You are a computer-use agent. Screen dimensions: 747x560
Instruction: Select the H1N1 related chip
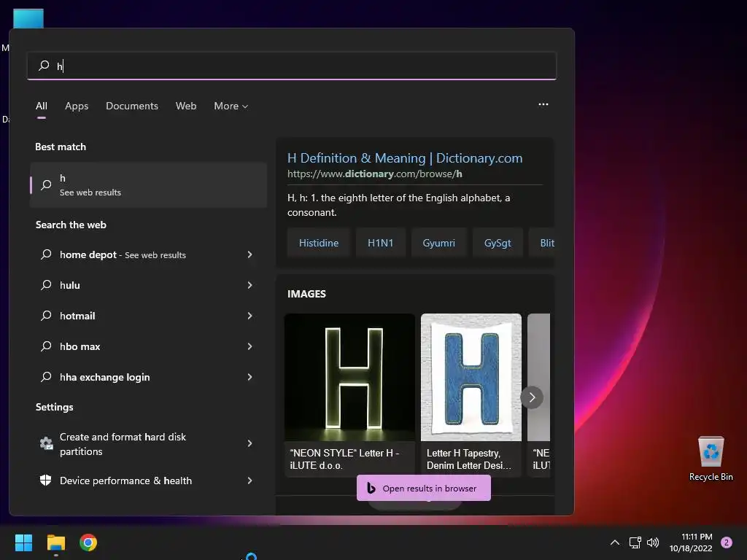pos(381,243)
